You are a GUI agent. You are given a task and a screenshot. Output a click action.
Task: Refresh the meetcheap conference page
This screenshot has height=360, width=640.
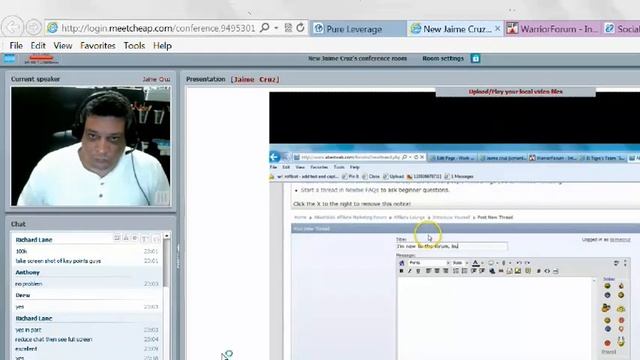[x=300, y=28]
